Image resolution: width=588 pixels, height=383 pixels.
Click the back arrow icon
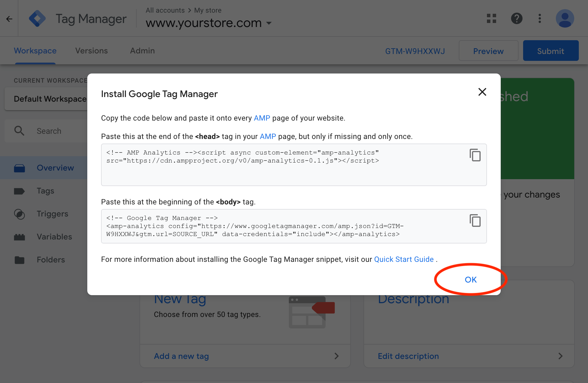point(9,19)
